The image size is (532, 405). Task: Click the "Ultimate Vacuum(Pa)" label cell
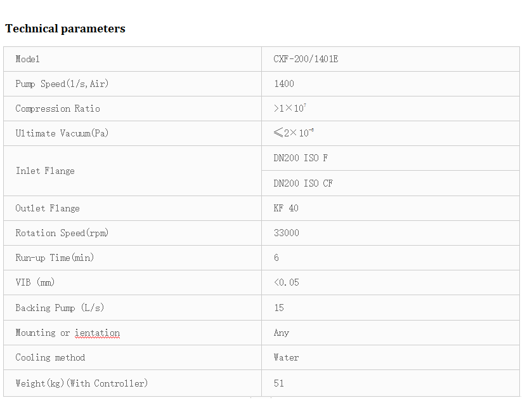tap(62, 133)
